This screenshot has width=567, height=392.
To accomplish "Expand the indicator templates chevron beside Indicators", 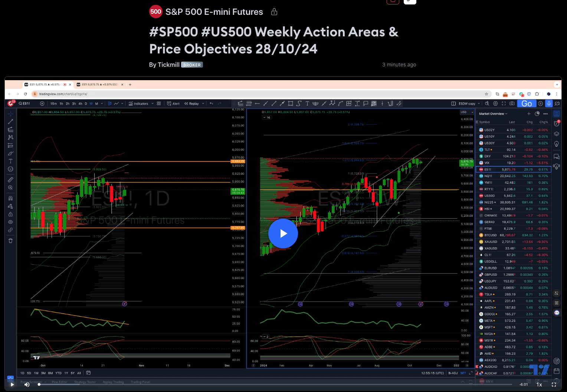I will [x=153, y=104].
